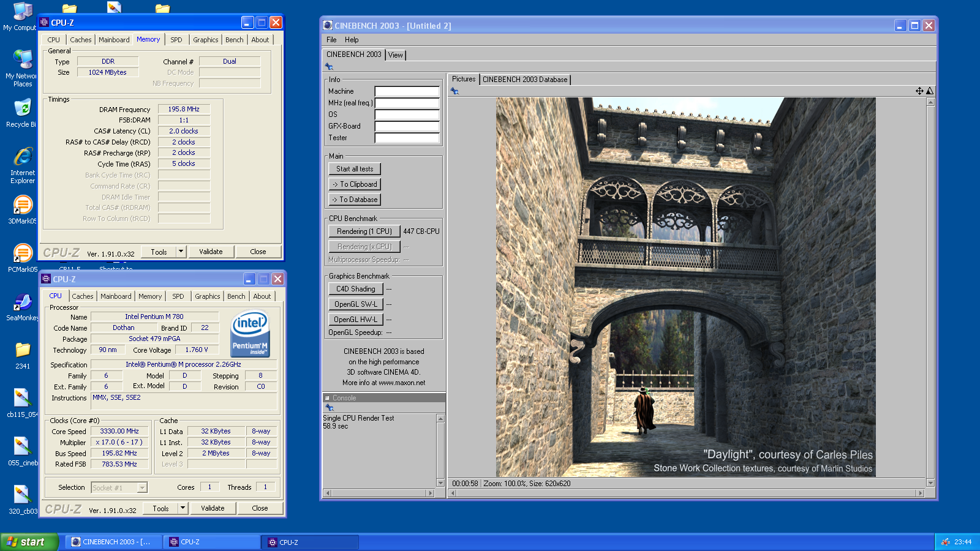Launch the SeaMonkey desktop shortcut
Viewport: 980px width, 551px height.
coord(23,302)
